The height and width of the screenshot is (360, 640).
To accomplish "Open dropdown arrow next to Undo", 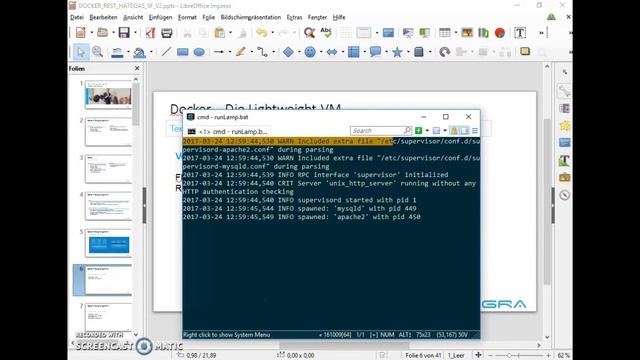I will tap(273, 33).
